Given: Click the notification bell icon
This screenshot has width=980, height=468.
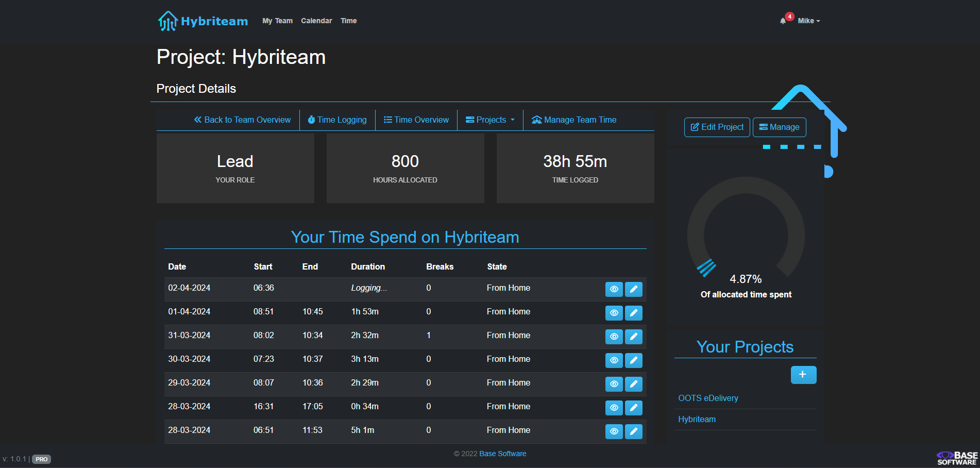Looking at the screenshot, I should [x=783, y=21].
